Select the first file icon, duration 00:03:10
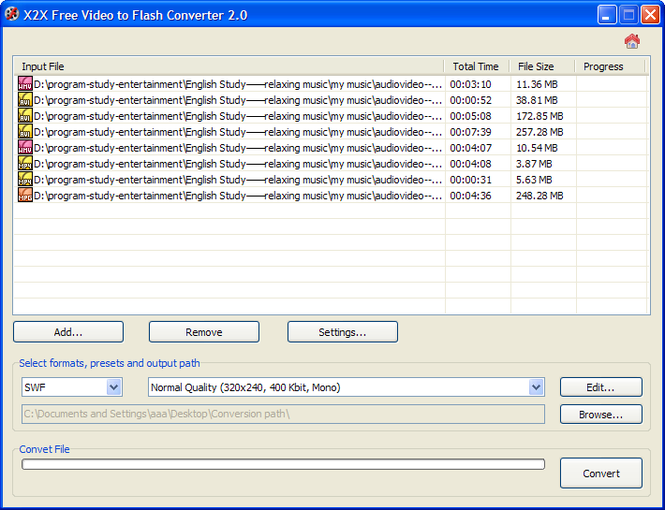 [x=25, y=85]
